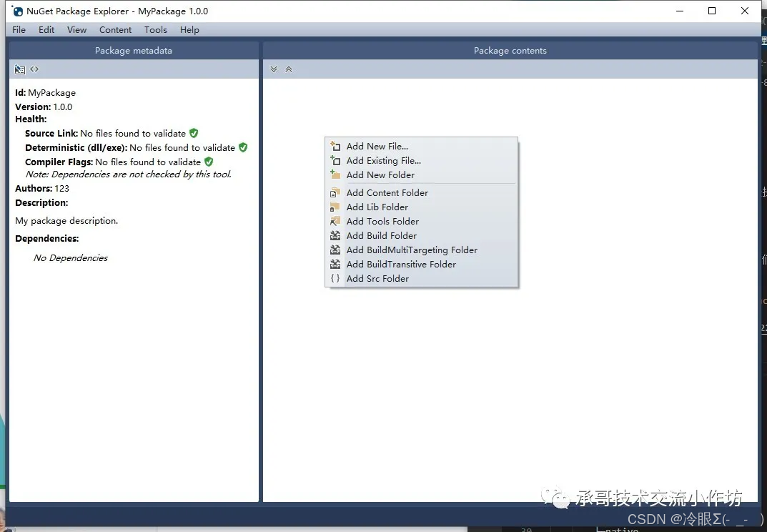This screenshot has height=532, width=767.
Task: Select Add Src Folder entry
Action: click(x=421, y=278)
